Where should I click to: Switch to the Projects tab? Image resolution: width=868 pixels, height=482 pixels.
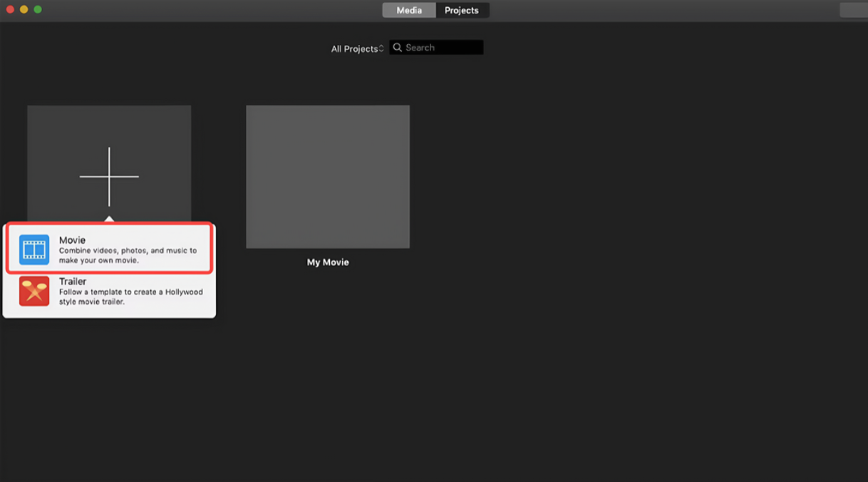click(x=462, y=11)
